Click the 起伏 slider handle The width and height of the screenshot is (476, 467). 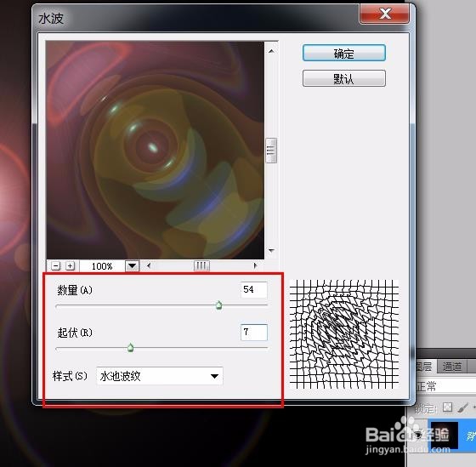[x=131, y=348]
